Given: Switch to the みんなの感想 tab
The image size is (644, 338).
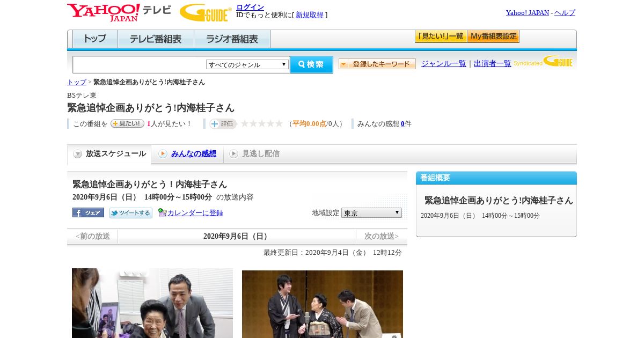Looking at the screenshot, I should 194,153.
